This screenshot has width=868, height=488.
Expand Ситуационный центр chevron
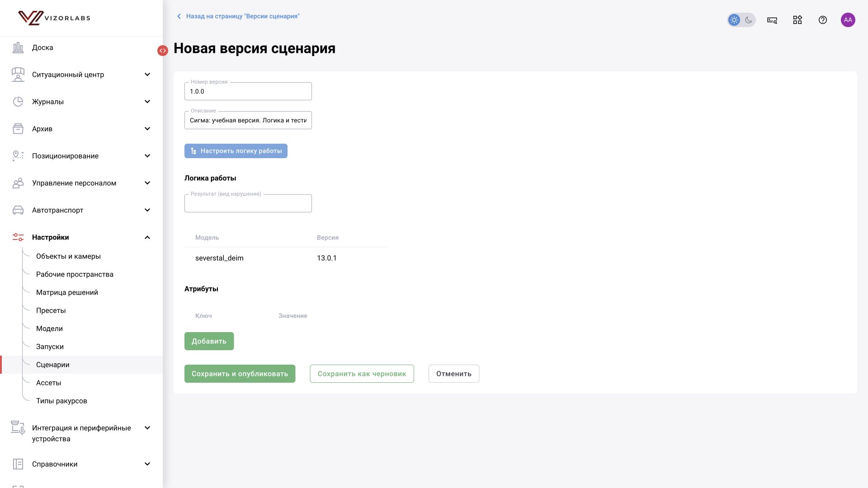(x=147, y=75)
